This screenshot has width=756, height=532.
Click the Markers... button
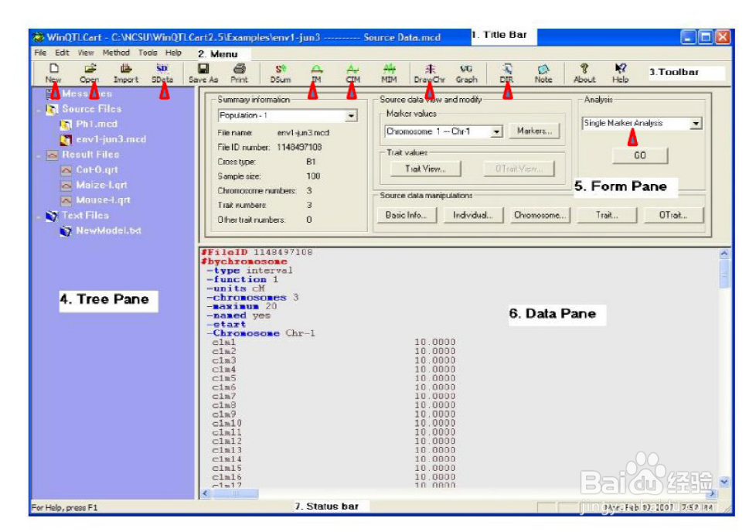click(534, 131)
